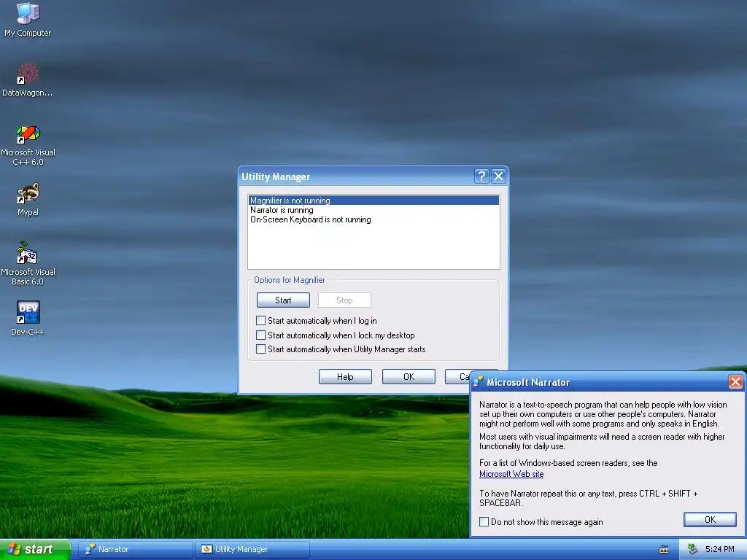Viewport: 747px width, 560px height.
Task: Select Microsoft Visual C++ 6.0 shortcut icon
Action: (x=28, y=145)
